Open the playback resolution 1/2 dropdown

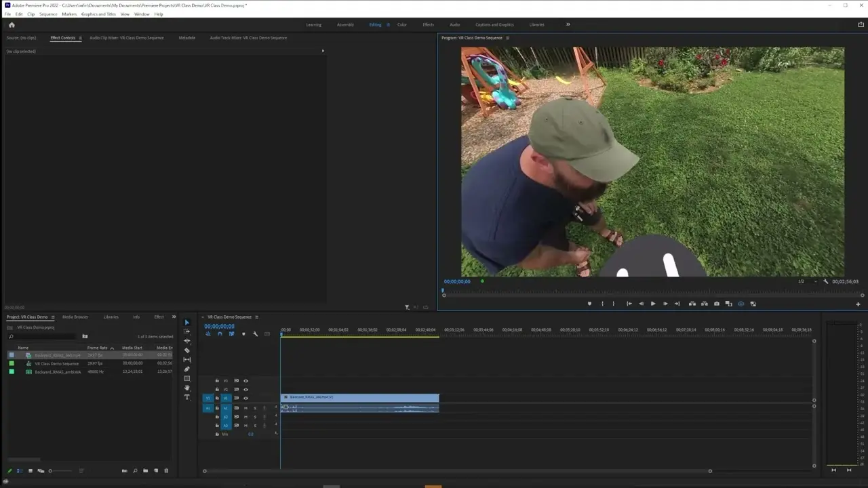coord(807,281)
